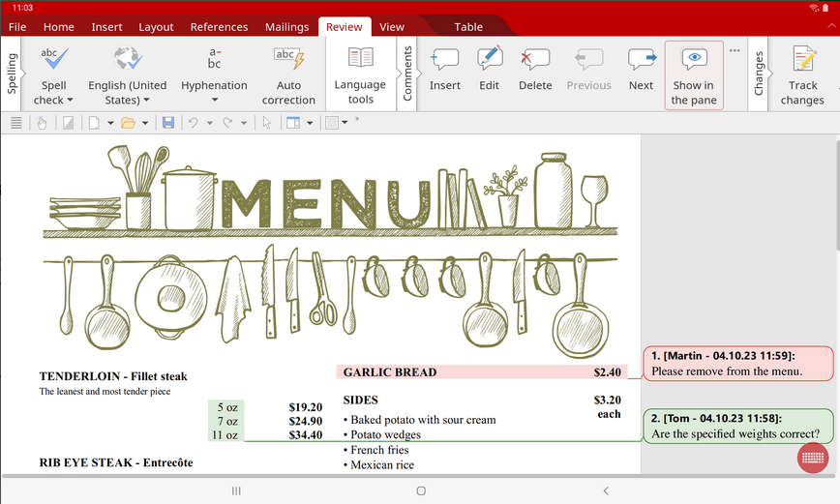The height and width of the screenshot is (504, 840).
Task: Collapse the Spelling ribbon group label
Action: 12,74
